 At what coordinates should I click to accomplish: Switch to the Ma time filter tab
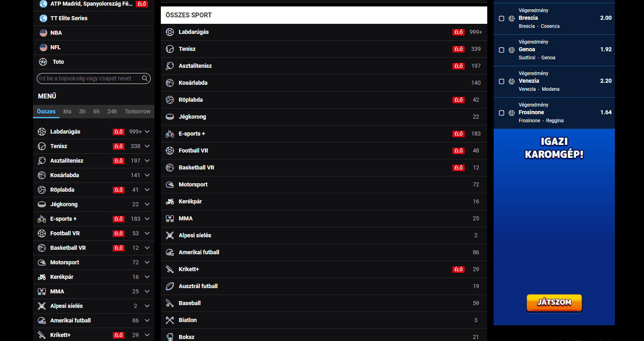(67, 111)
